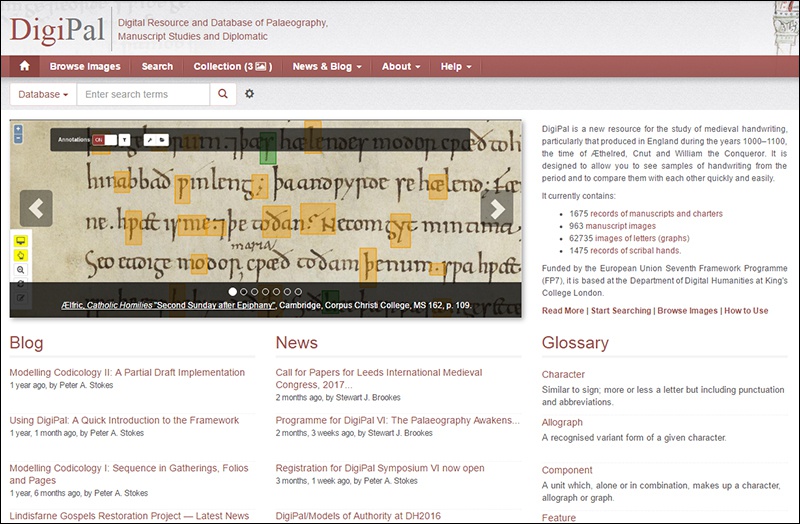The width and height of the screenshot is (800, 524).
Task: Open the About dropdown menu
Action: (401, 66)
